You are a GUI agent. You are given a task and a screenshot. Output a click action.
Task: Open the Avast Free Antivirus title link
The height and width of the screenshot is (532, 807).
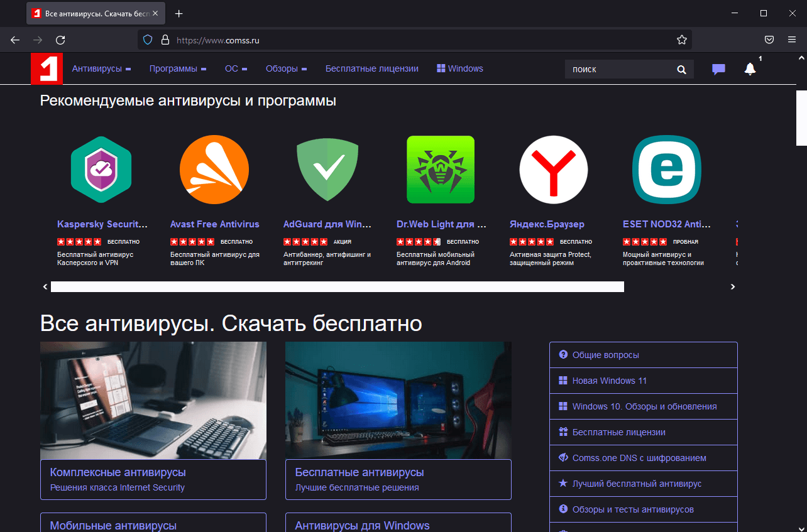click(214, 224)
